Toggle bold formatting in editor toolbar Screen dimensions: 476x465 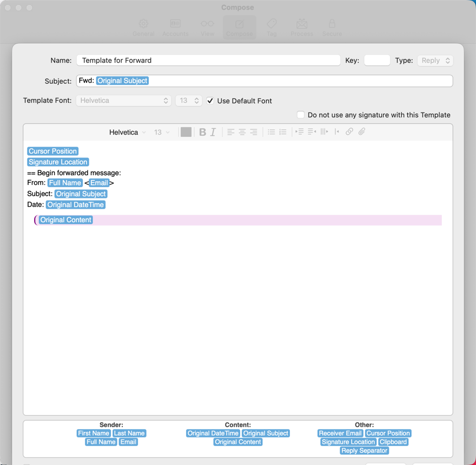pyautogui.click(x=202, y=132)
